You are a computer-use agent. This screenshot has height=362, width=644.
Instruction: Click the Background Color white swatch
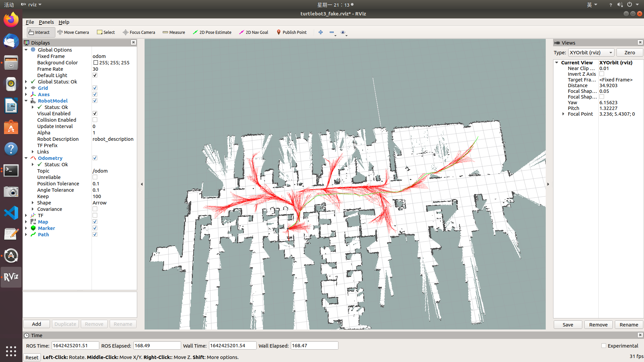click(95, 62)
